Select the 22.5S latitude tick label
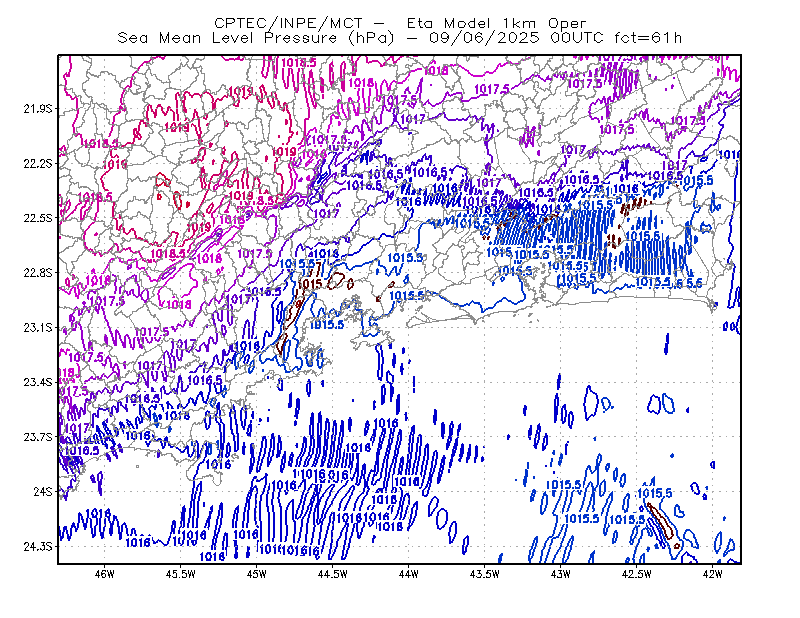This screenshot has height=618, width=800. tap(38, 218)
